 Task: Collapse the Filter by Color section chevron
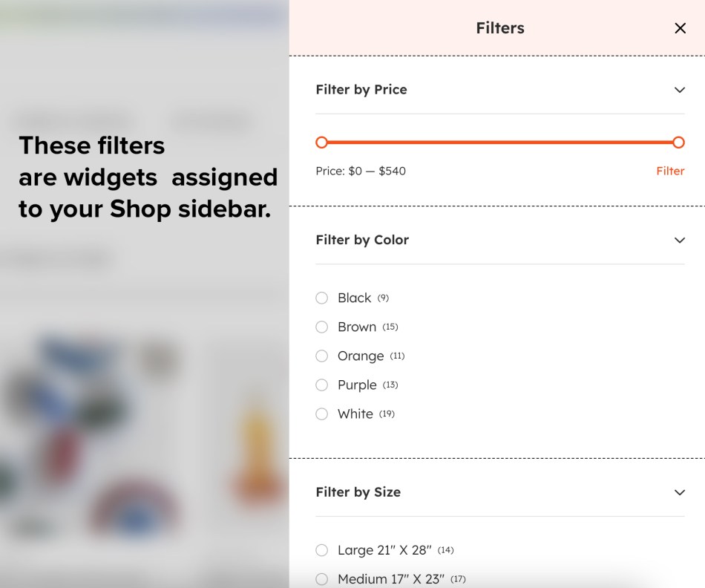(680, 241)
